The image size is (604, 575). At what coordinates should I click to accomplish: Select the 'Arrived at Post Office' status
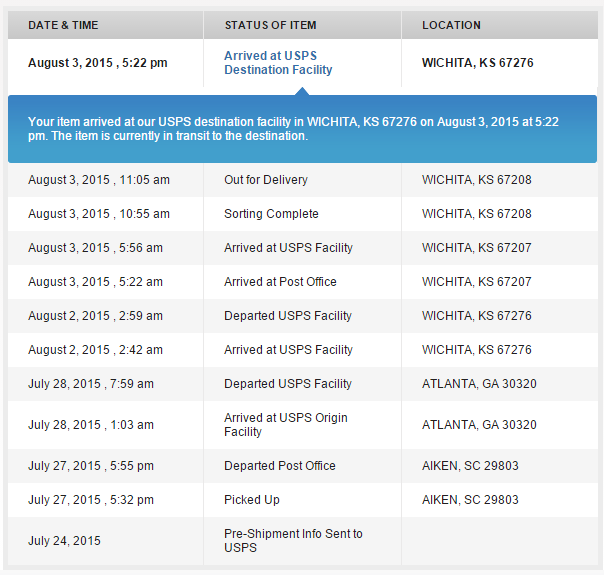(280, 282)
